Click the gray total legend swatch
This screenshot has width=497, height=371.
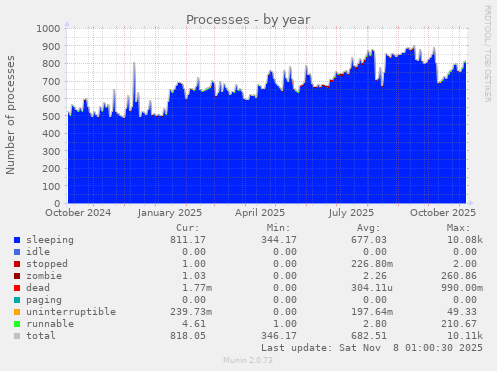click(17, 336)
